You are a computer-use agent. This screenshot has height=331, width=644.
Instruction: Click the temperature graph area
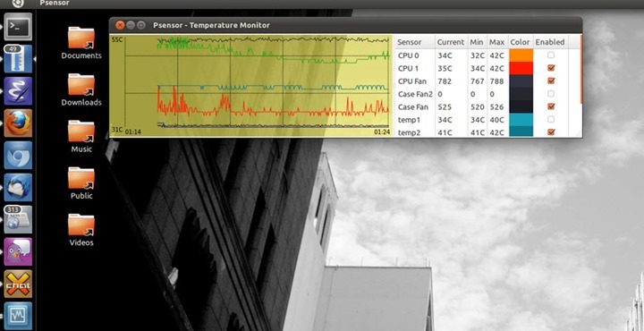(251, 86)
